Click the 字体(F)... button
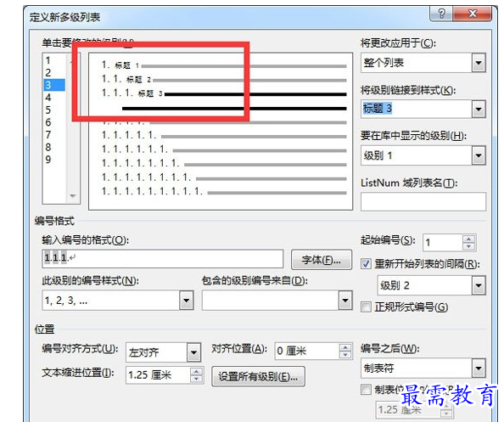Screen dimensions: 504x422 [322, 260]
